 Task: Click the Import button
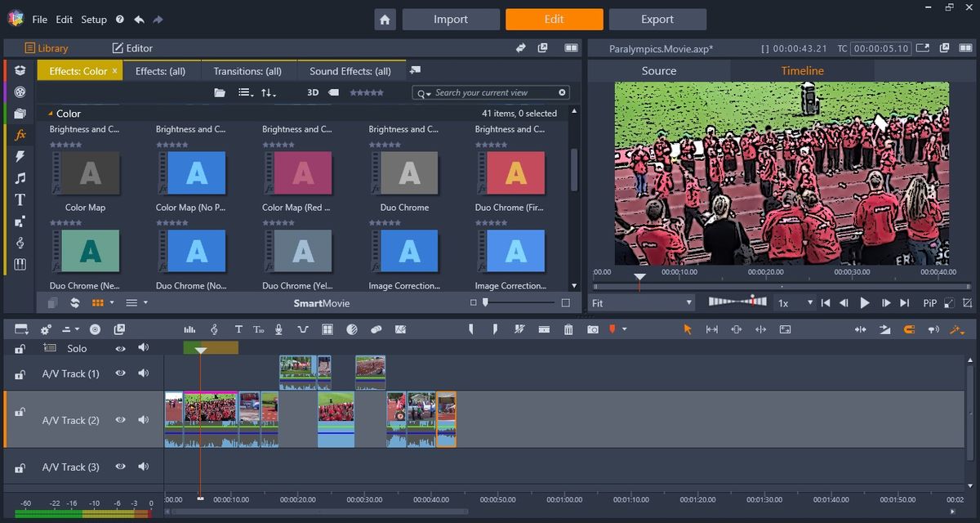(x=451, y=19)
